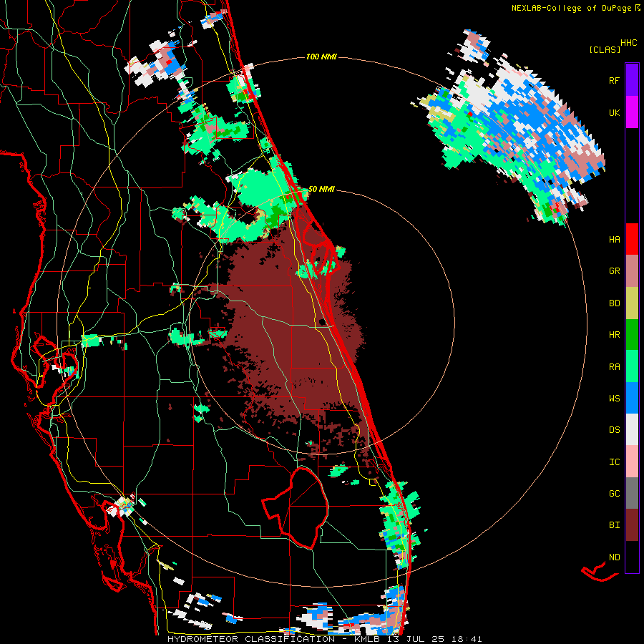Click the ND black legend swatch
The width and height of the screenshot is (644, 644).
pos(632,557)
